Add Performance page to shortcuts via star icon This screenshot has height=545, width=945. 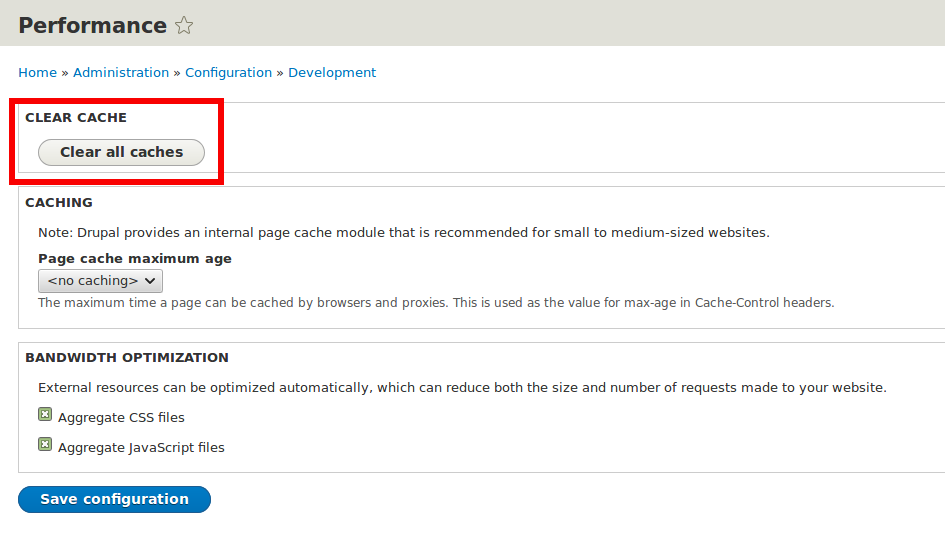184,25
